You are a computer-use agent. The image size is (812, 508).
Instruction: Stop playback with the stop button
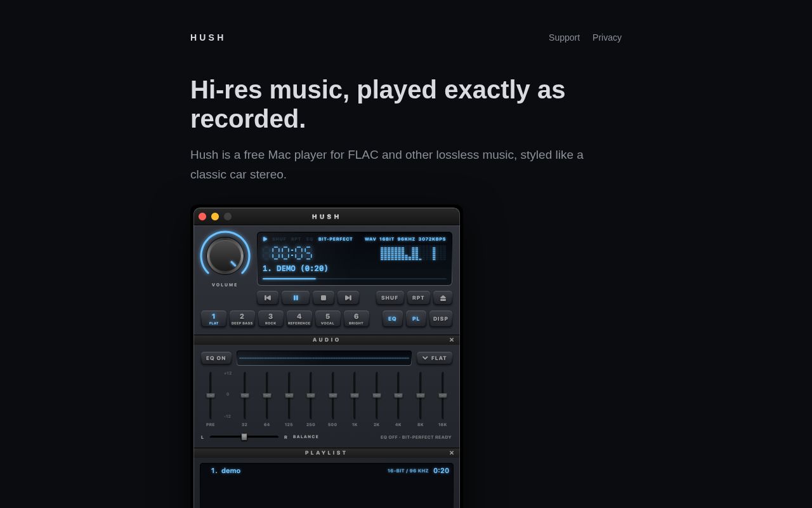(324, 298)
